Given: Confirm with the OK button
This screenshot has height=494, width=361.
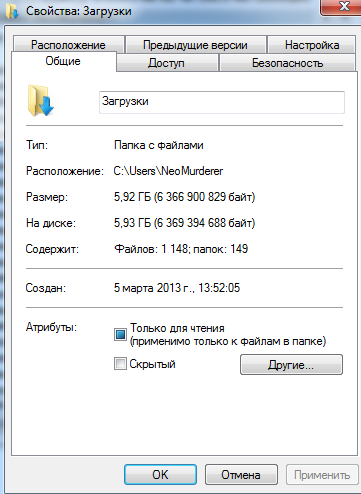Looking at the screenshot, I should point(160,475).
